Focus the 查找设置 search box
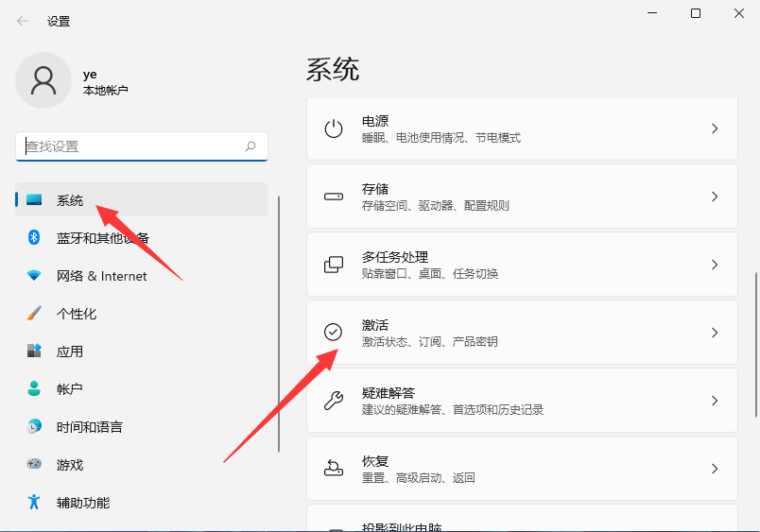Viewport: 760px width, 532px height. 142,146
